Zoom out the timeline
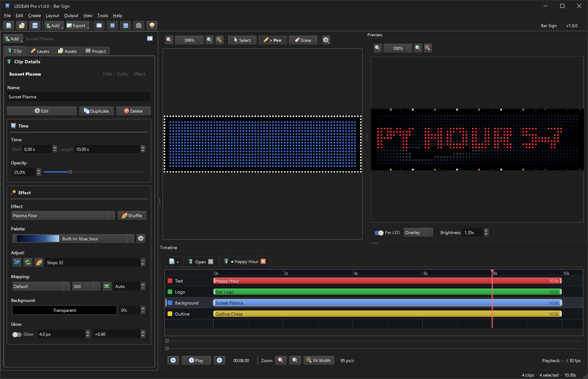 pyautogui.click(x=281, y=360)
